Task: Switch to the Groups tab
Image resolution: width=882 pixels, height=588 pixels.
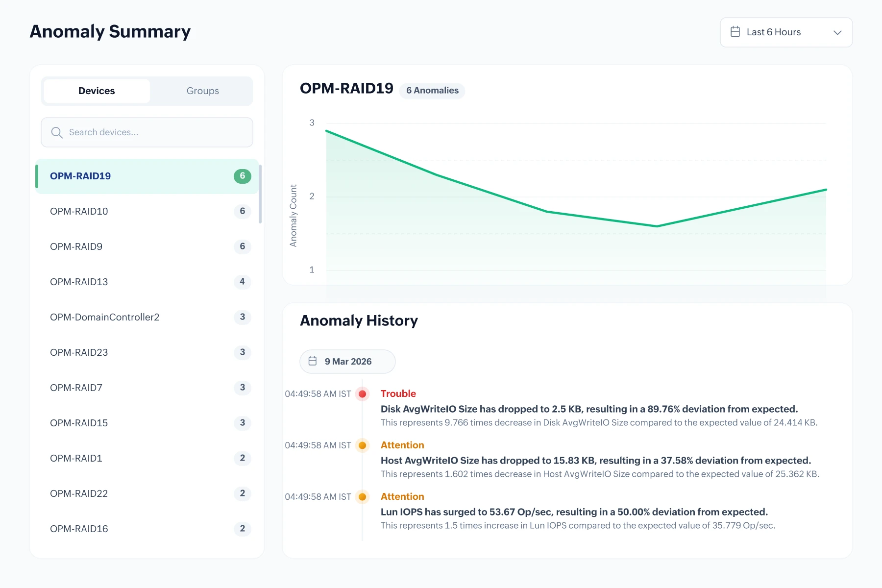Action: pyautogui.click(x=202, y=91)
